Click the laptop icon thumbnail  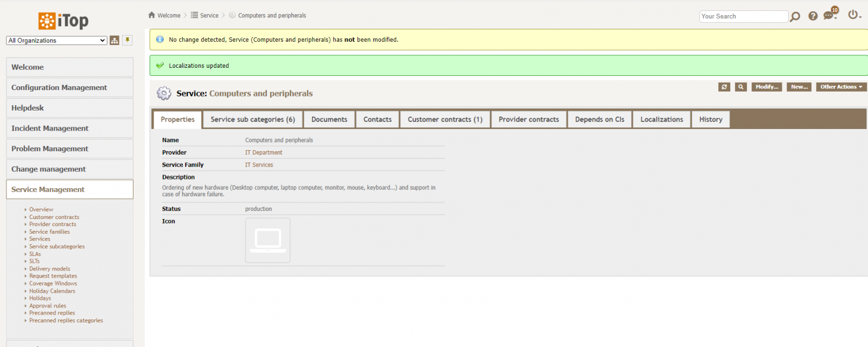(268, 240)
